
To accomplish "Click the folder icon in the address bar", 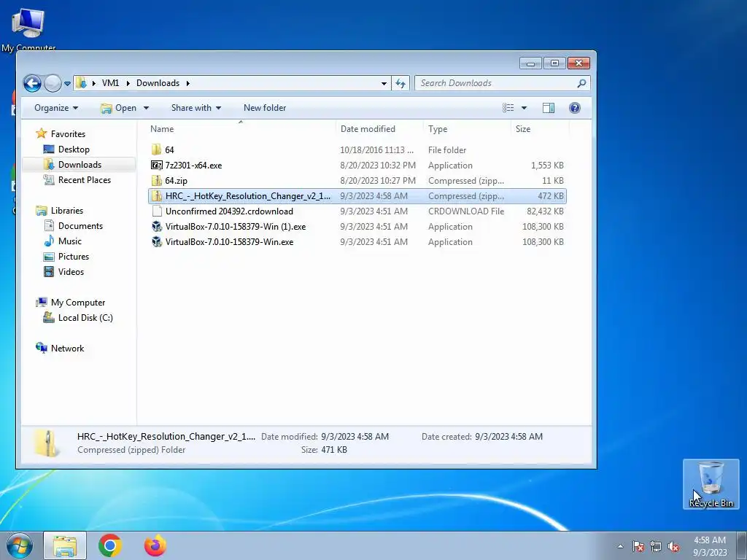I will coord(82,83).
